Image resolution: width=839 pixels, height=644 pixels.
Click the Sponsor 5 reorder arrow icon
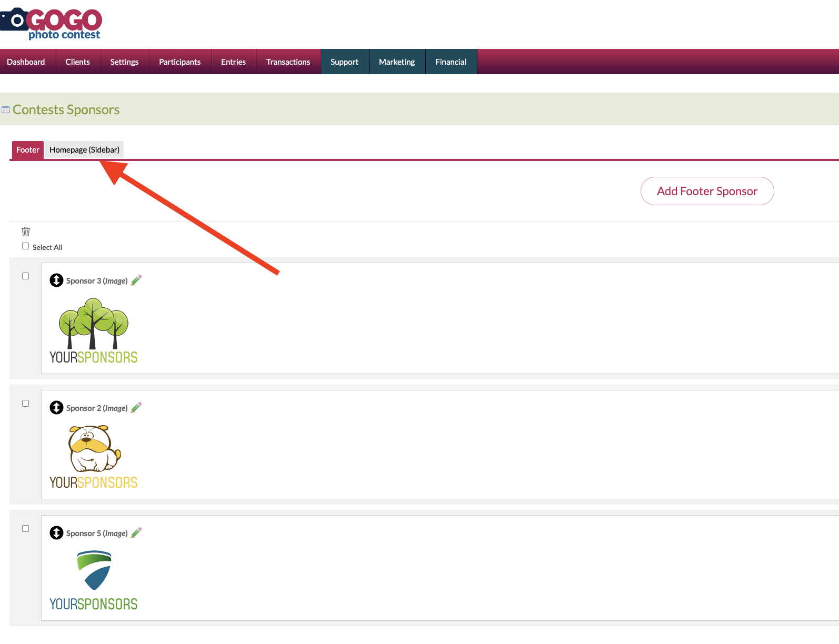point(56,533)
